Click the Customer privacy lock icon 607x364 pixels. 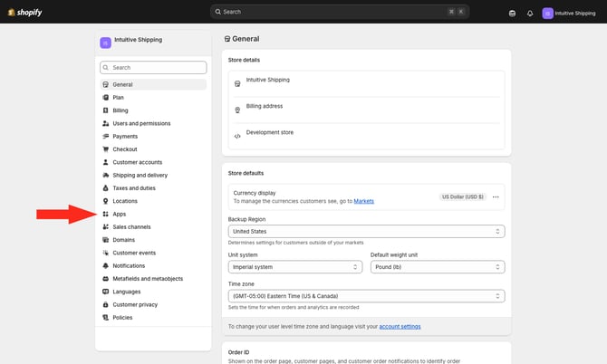coord(105,305)
